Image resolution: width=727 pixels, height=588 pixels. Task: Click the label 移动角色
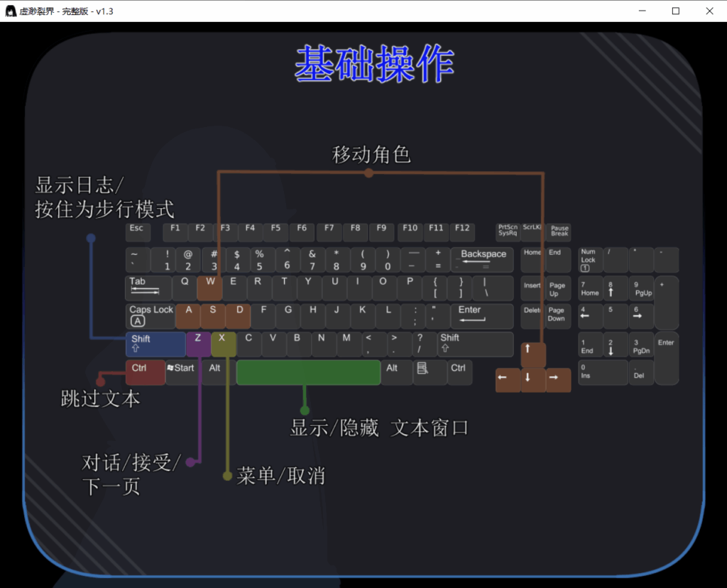point(371,154)
